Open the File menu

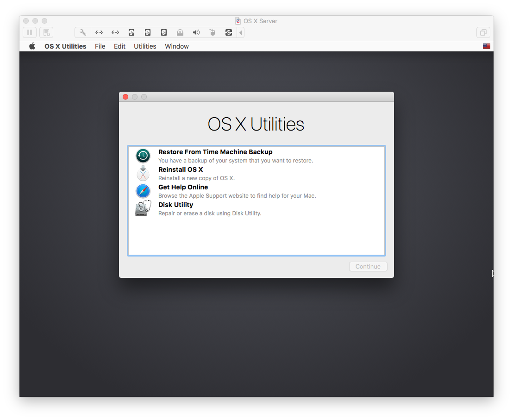(100, 46)
